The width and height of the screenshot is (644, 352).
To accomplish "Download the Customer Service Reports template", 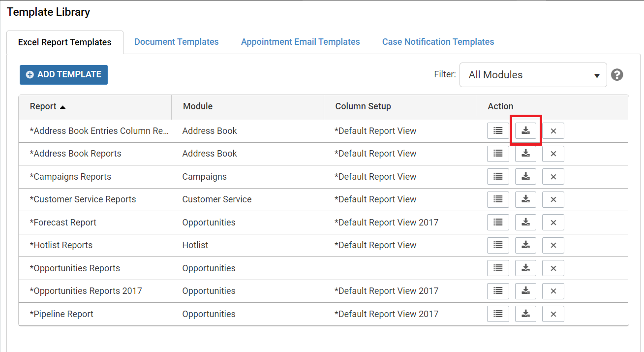I will coord(525,199).
